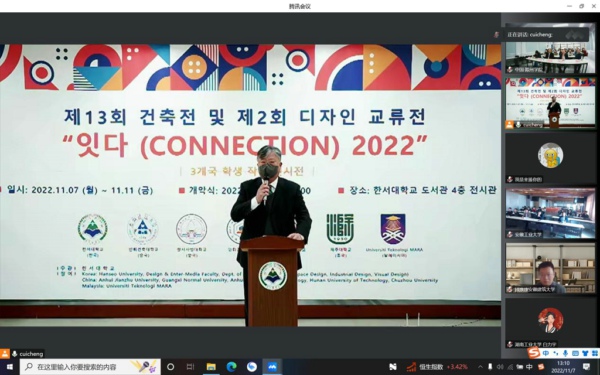Click the microphone icon next to cuicheng label

tap(15, 354)
